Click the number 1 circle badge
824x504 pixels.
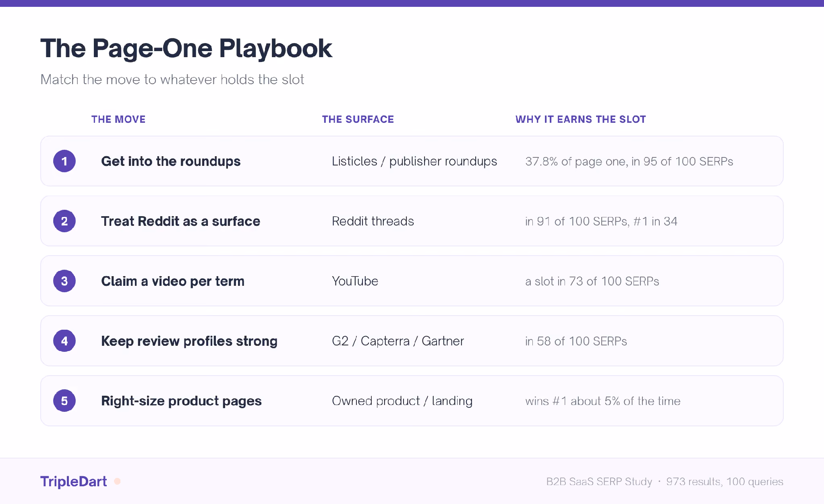(64, 161)
